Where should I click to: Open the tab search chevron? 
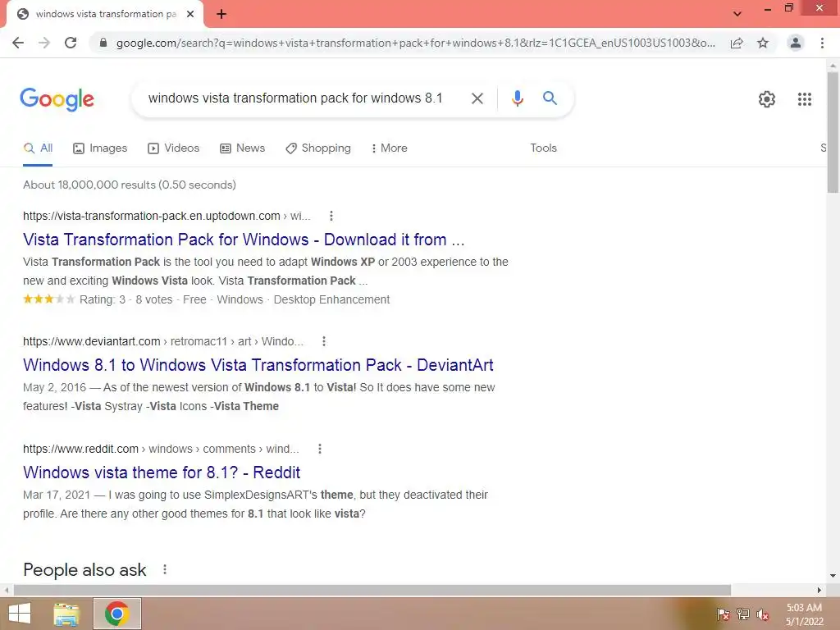(x=737, y=14)
